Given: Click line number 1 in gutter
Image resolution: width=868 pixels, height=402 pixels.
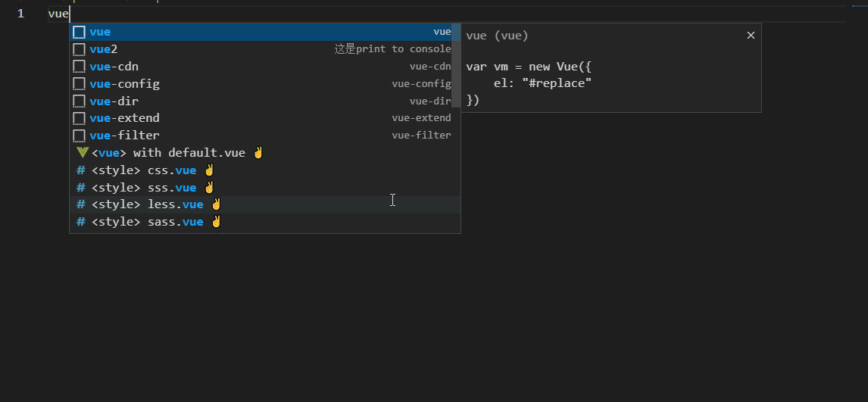Looking at the screenshot, I should point(20,14).
